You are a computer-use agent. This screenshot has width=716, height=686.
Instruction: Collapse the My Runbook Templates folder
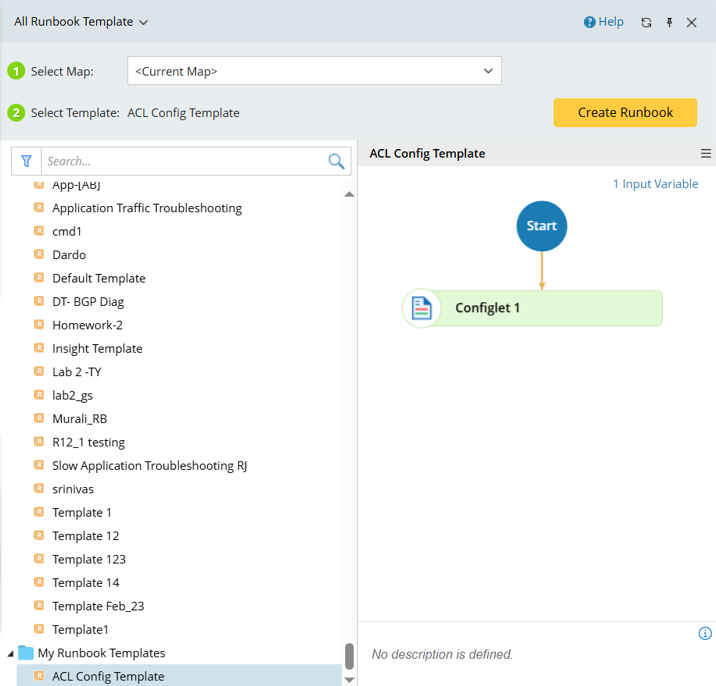click(11, 653)
